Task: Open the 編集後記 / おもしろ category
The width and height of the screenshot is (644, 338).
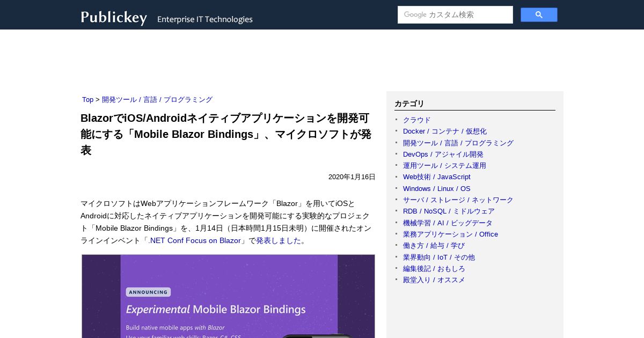Action: [434, 269]
